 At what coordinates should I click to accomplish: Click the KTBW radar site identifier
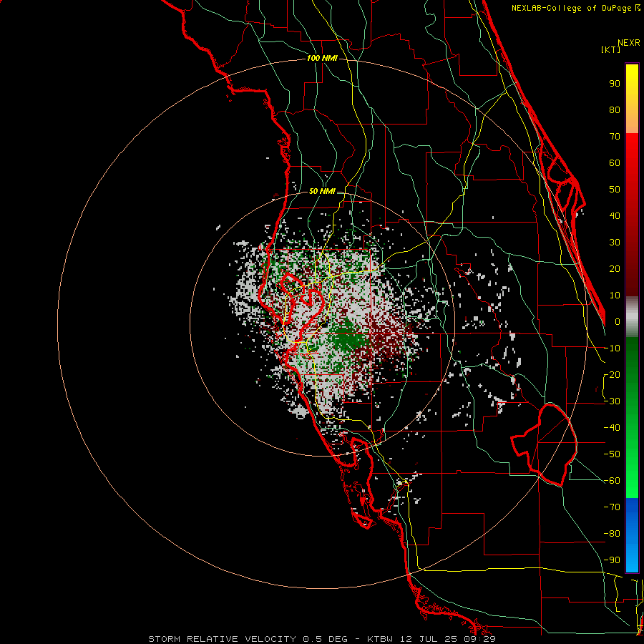[381, 639]
